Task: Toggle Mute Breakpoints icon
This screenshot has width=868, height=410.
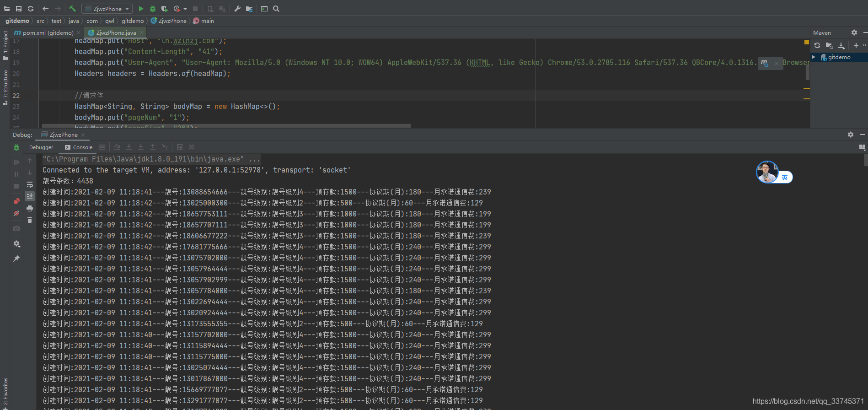Action: pos(16,213)
